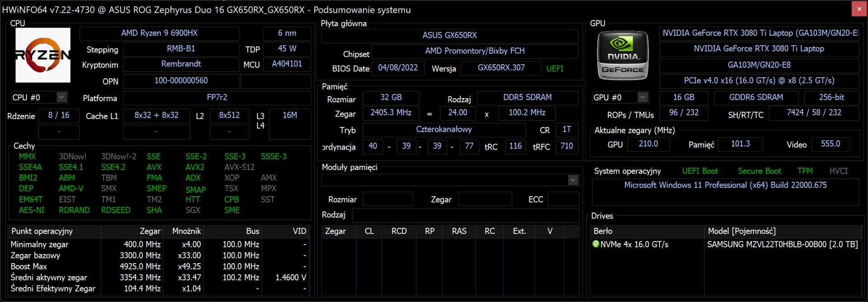The height and width of the screenshot is (302, 868).
Task: Click the 1.4600 V VID value
Action: click(291, 278)
